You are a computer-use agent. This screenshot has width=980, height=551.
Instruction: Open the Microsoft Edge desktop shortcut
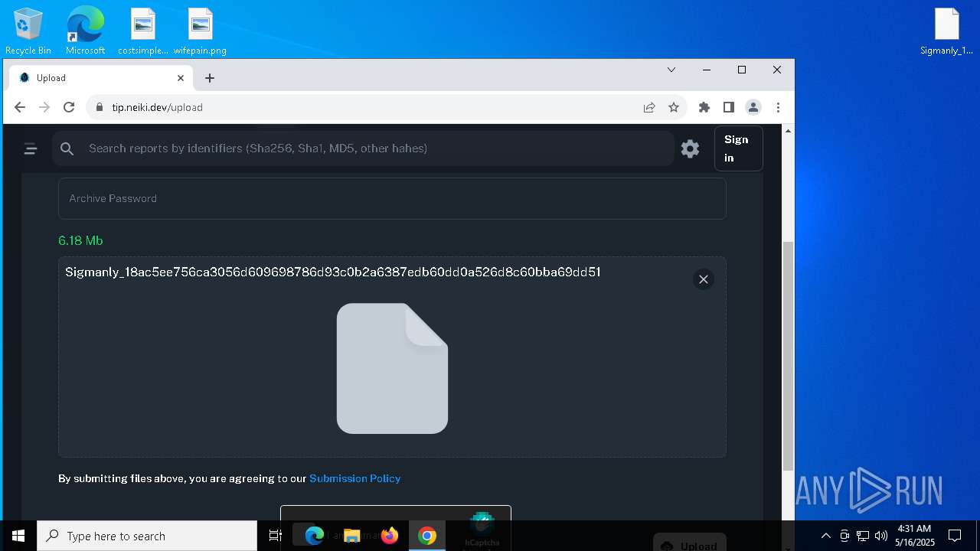(x=85, y=31)
